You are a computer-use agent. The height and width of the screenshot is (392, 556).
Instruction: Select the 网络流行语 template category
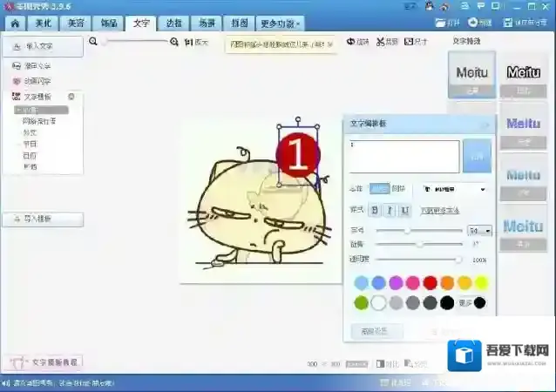[39, 121]
